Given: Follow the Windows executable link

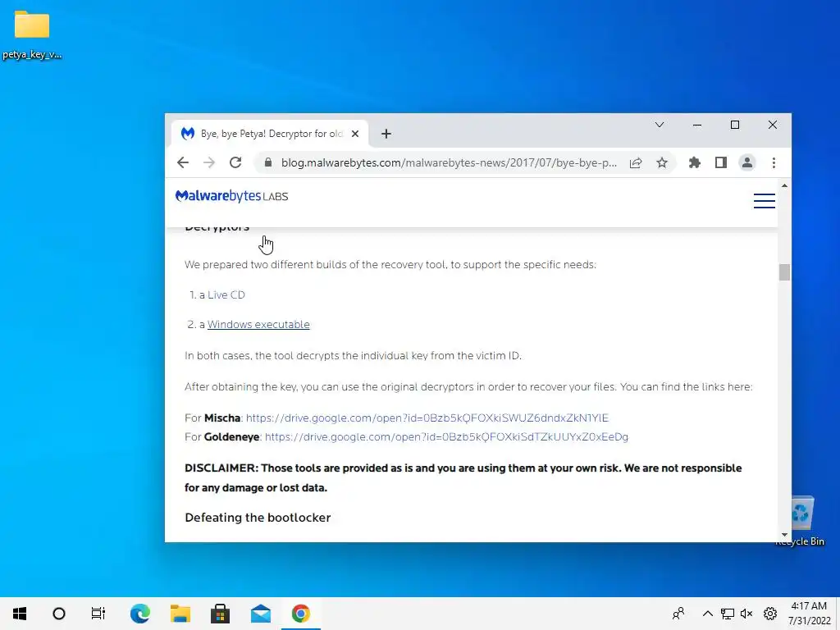Looking at the screenshot, I should pyautogui.click(x=258, y=325).
